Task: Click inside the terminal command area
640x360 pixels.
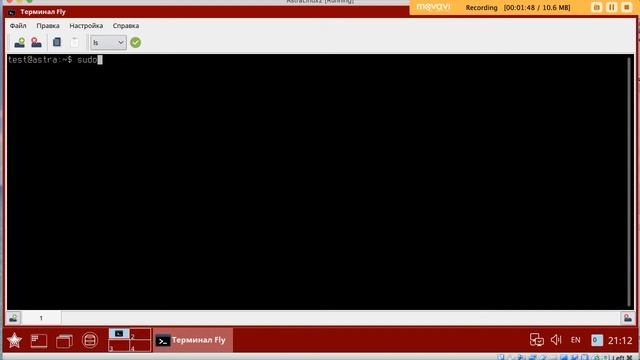Action: click(x=316, y=182)
